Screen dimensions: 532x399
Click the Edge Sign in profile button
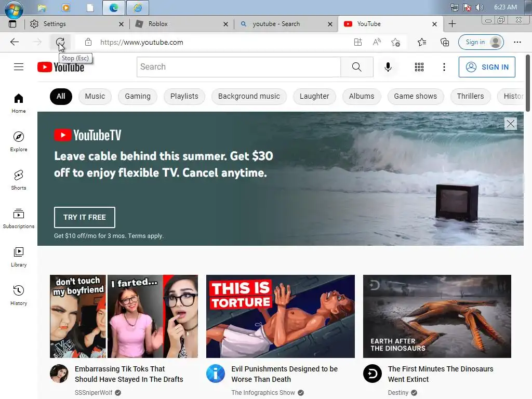pos(481,42)
